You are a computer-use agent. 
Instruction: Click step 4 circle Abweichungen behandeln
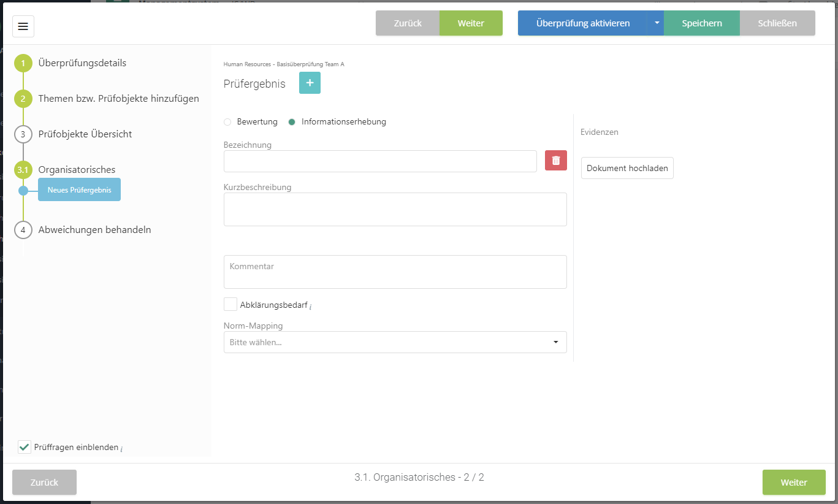tap(23, 230)
